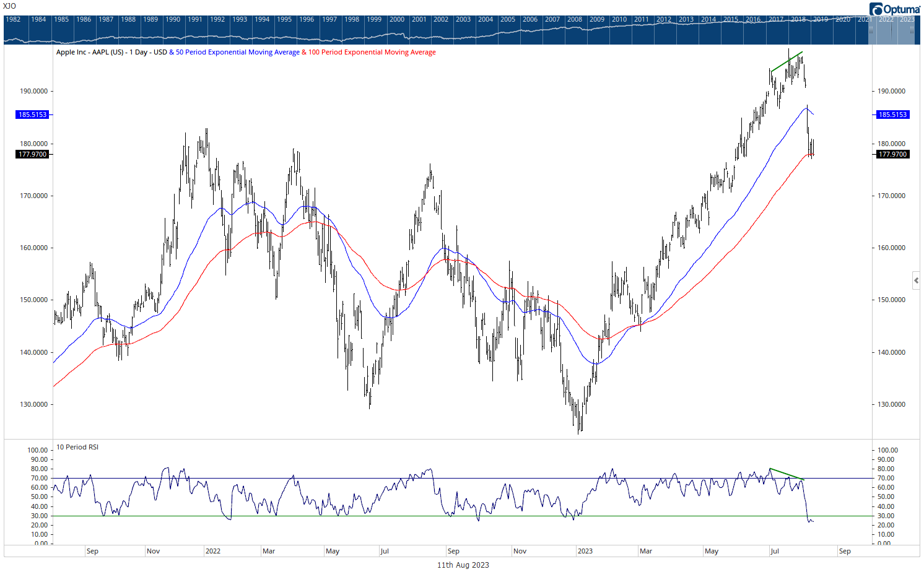This screenshot has width=924, height=577.
Task: Select the green trendline above the price highs
Action: [787, 61]
